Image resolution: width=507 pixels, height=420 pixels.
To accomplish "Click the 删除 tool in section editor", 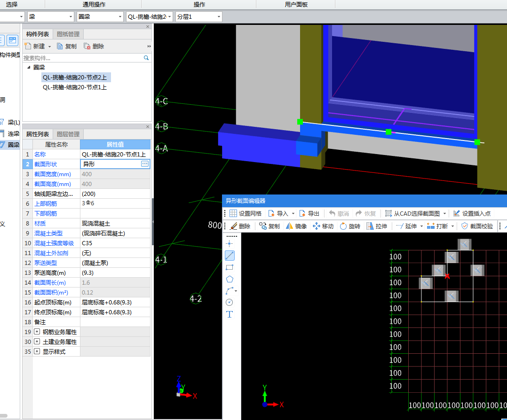I will click(240, 226).
